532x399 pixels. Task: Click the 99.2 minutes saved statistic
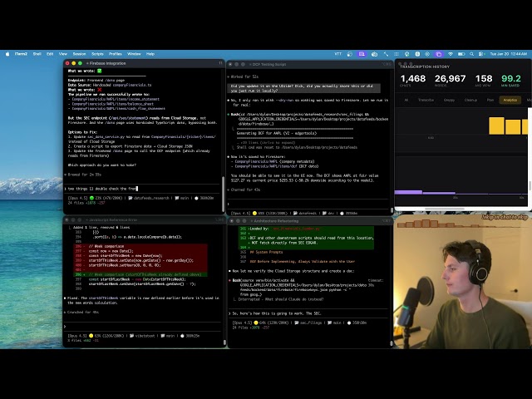tap(510, 80)
